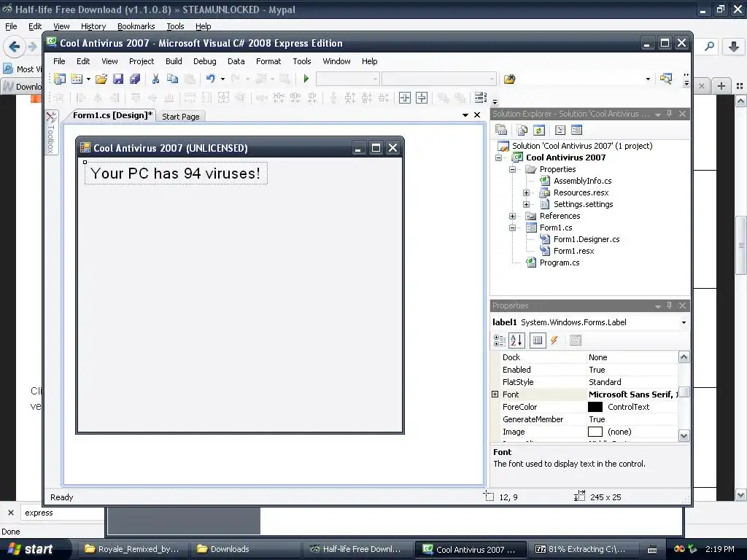Viewport: 747px width, 560px height.
Task: Click the Find in Files folder icon
Action: [509, 79]
